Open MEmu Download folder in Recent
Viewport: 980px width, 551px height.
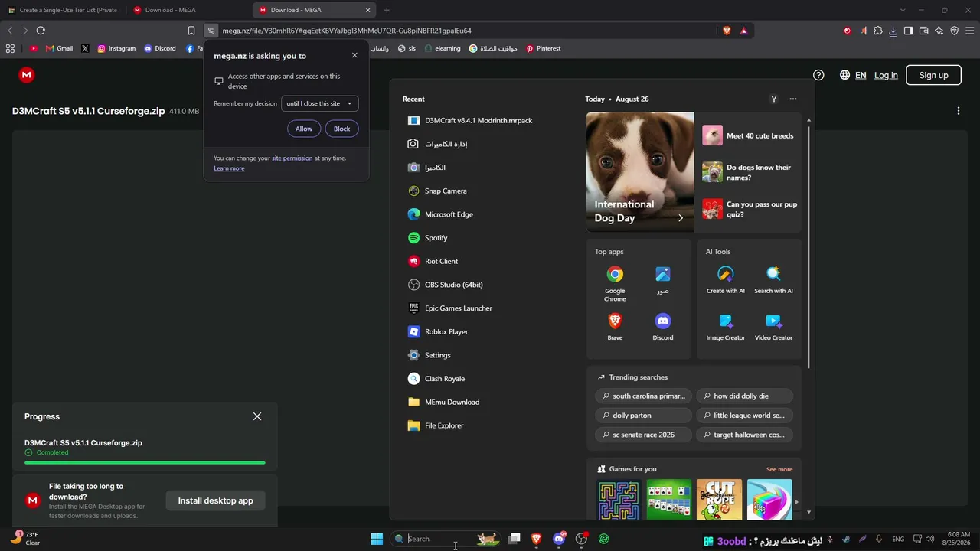(x=443, y=402)
